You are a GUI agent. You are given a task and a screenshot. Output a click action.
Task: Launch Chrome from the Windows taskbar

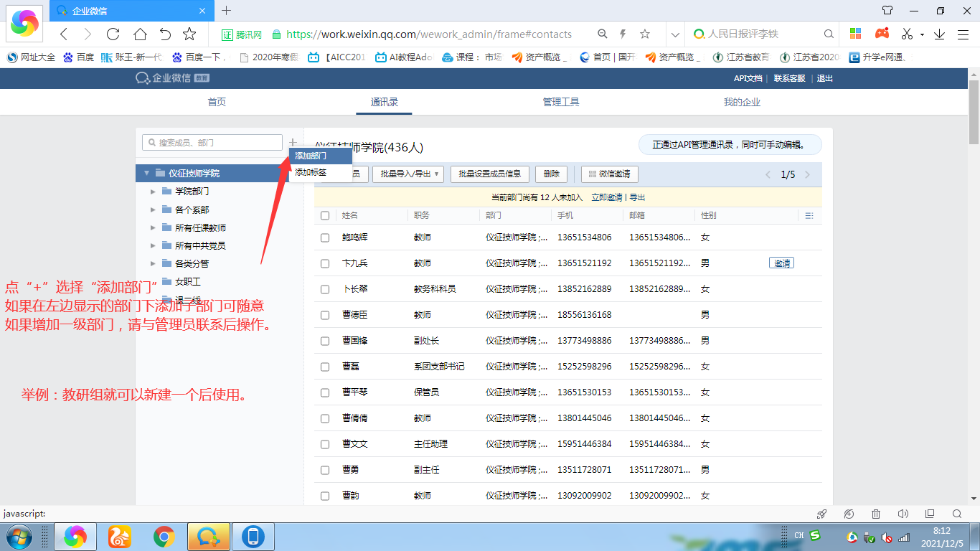[x=164, y=536]
